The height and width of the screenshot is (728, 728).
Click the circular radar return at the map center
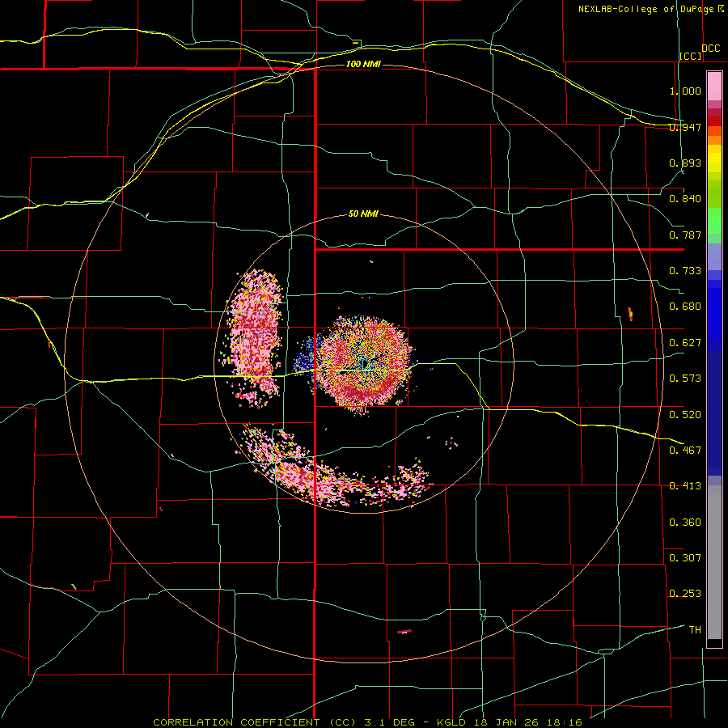pyautogui.click(x=363, y=364)
